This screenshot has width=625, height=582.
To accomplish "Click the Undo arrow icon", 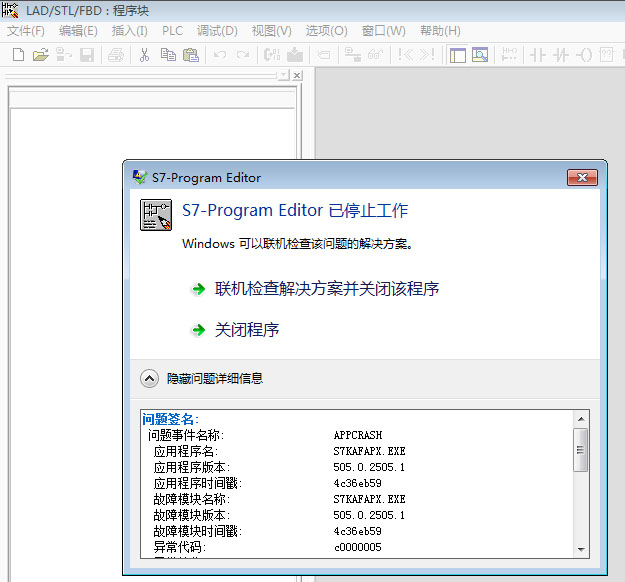I will coord(220,55).
